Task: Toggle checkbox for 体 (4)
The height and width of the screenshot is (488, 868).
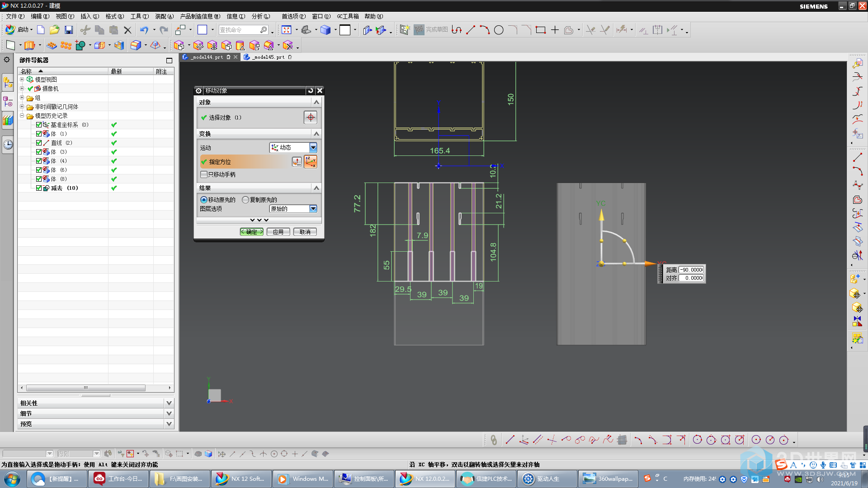Action: pyautogui.click(x=39, y=161)
